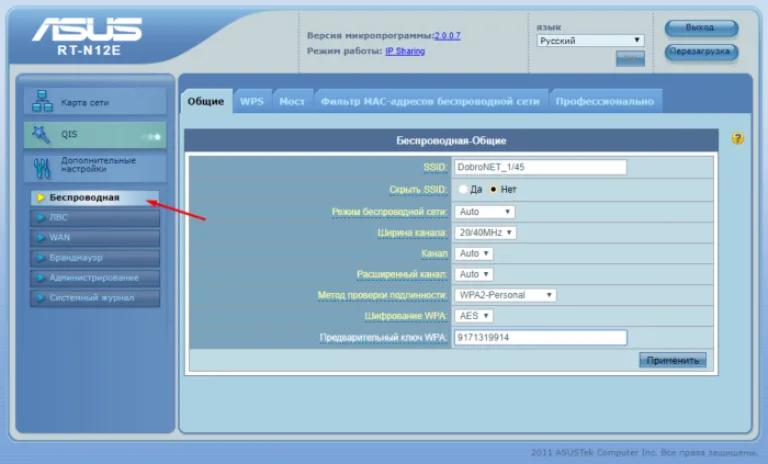Select 'Нет' for hide SSID
This screenshot has width=768, height=464.
493,190
